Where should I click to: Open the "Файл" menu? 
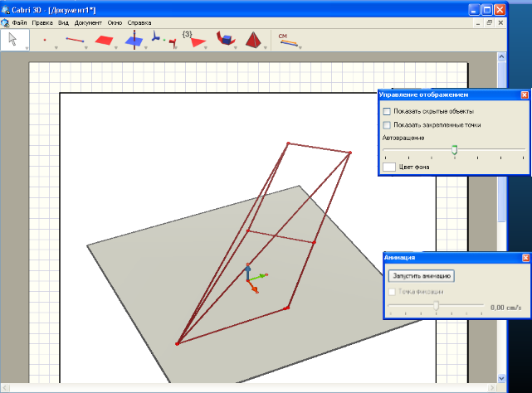pyautogui.click(x=20, y=22)
